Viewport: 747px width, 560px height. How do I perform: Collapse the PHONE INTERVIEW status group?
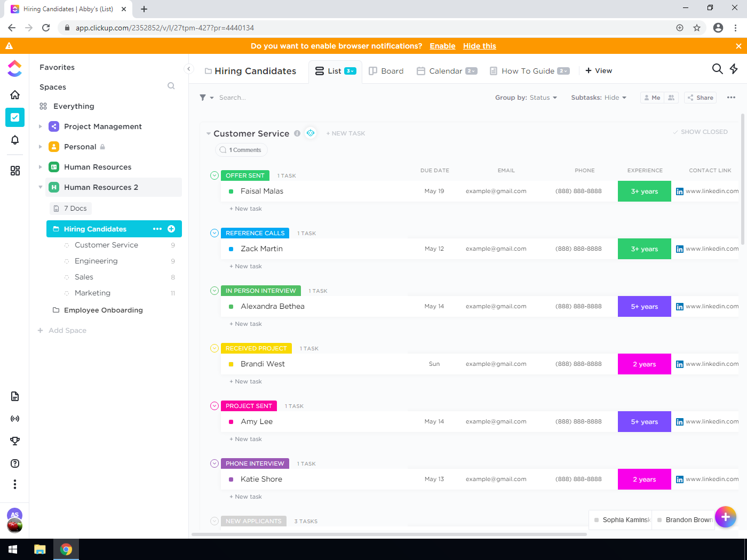coord(214,463)
